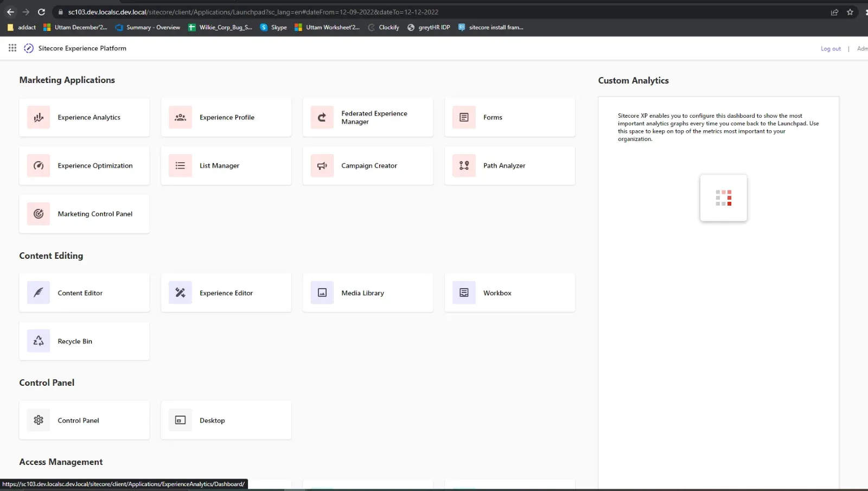Click the Control Panel gear icon
This screenshot has width=868, height=491.
(39, 420)
